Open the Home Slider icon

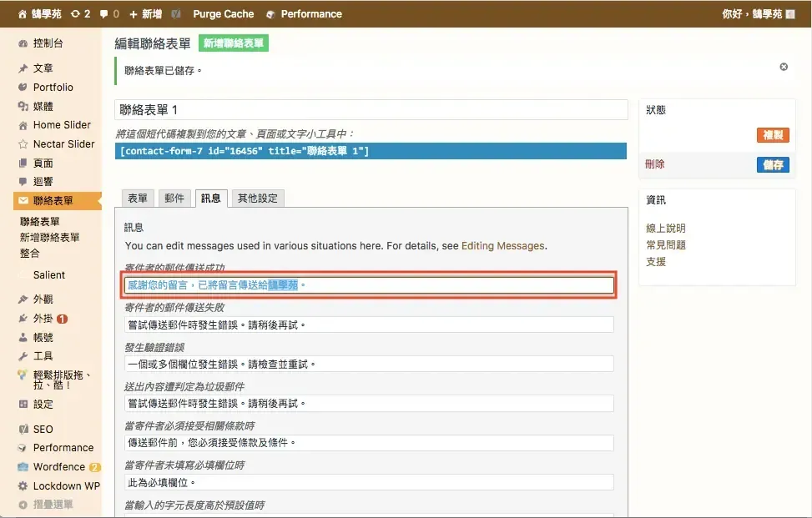(23, 125)
